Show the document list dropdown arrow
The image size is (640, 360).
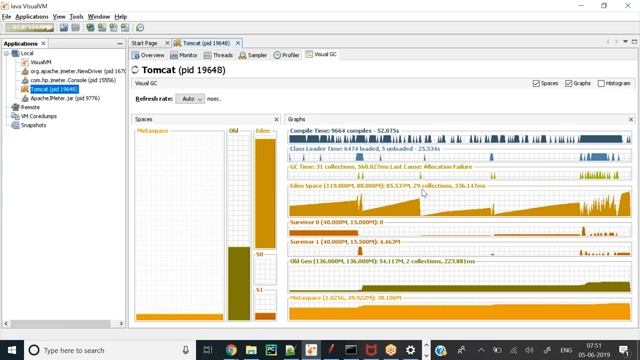click(x=625, y=42)
